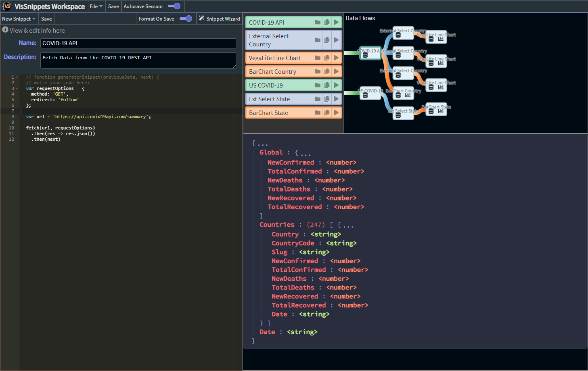This screenshot has width=588, height=371.
Task: Select the Ext Select State snippet label
Action: click(269, 99)
